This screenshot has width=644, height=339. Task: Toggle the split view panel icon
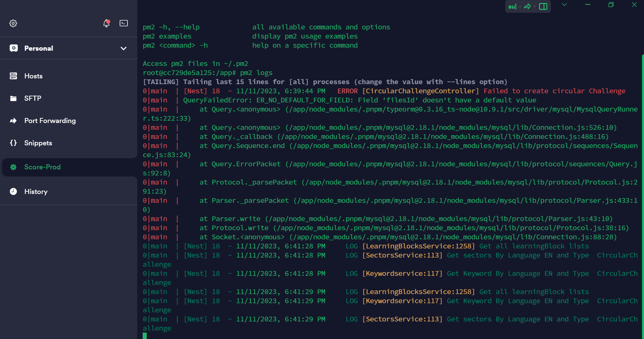coord(543,6)
